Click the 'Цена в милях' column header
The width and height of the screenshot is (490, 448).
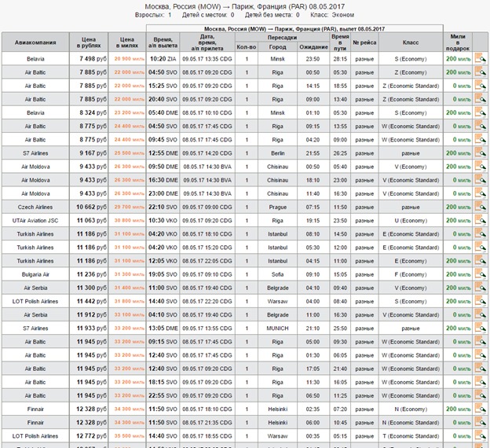click(x=127, y=42)
